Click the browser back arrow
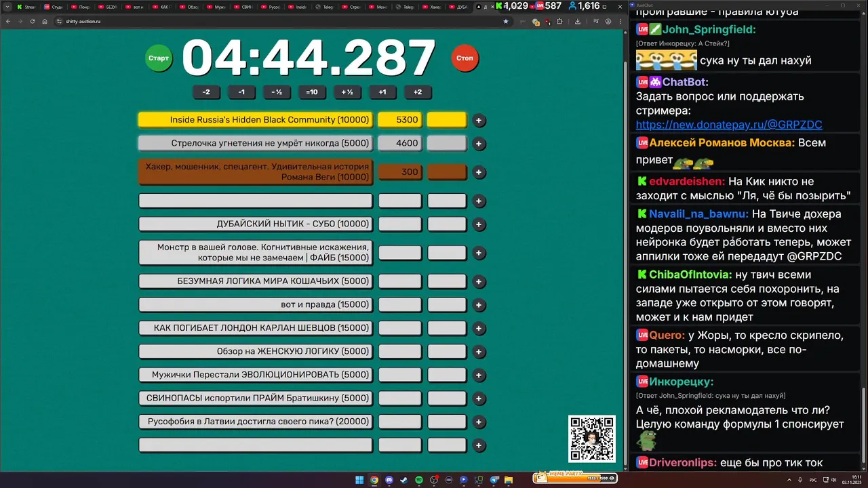Image resolution: width=868 pixels, height=488 pixels. coord(8,21)
